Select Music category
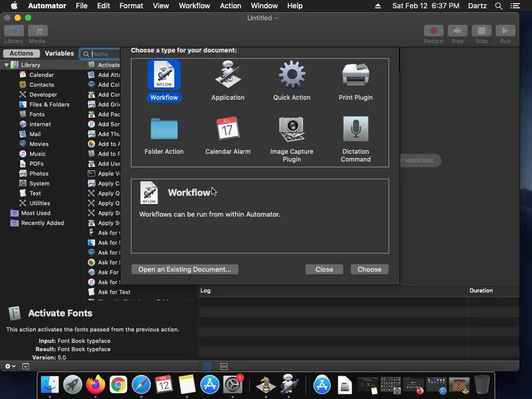 pyautogui.click(x=37, y=153)
